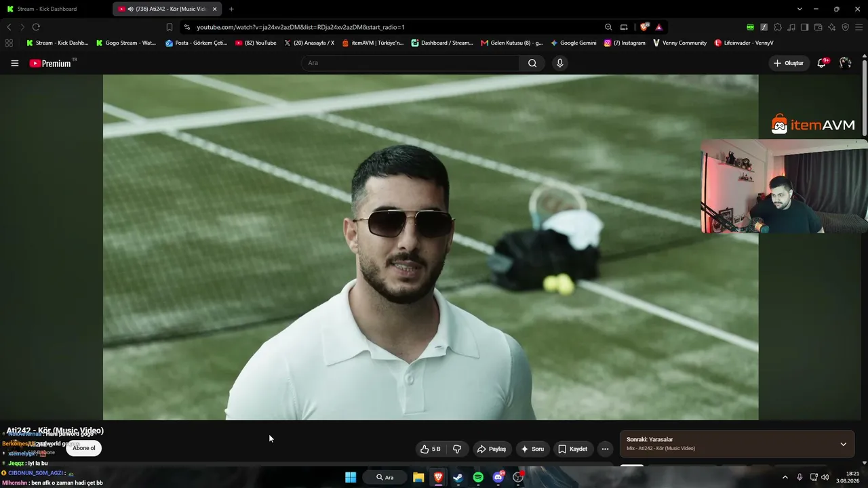Open the Posta - Görkem Çeti... bookmark
Viewport: 868px width, 488px height.
coord(197,43)
